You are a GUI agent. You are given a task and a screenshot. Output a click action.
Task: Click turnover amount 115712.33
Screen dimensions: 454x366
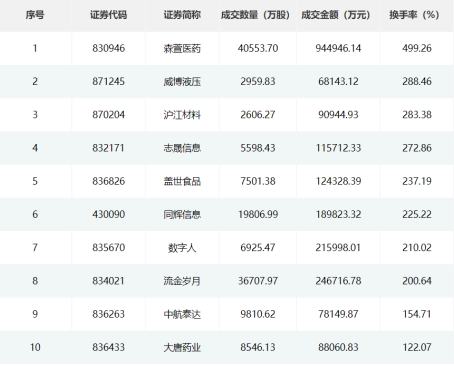point(338,148)
